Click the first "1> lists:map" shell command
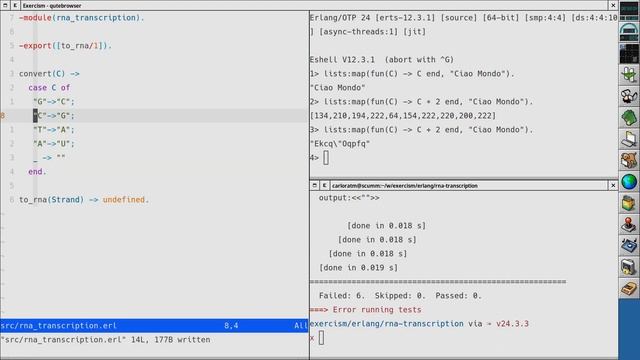 412,74
